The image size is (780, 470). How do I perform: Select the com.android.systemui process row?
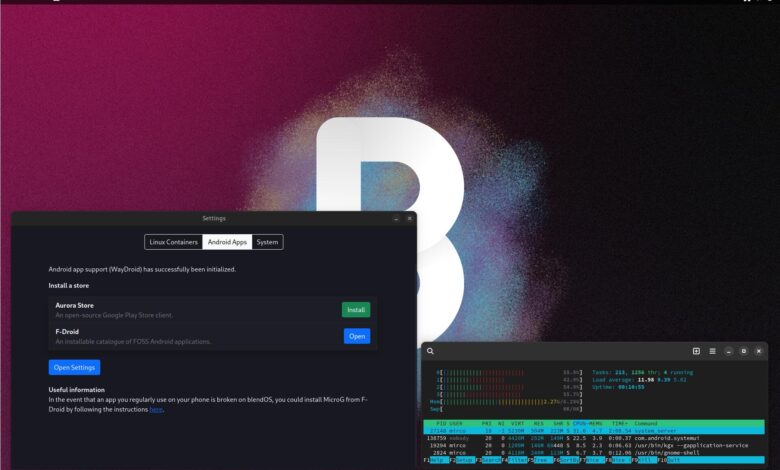594,438
